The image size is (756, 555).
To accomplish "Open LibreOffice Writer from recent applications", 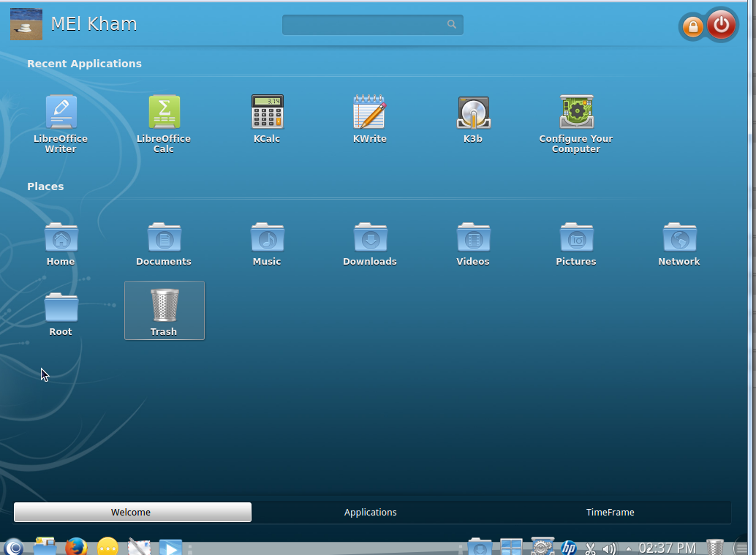I will (61, 124).
